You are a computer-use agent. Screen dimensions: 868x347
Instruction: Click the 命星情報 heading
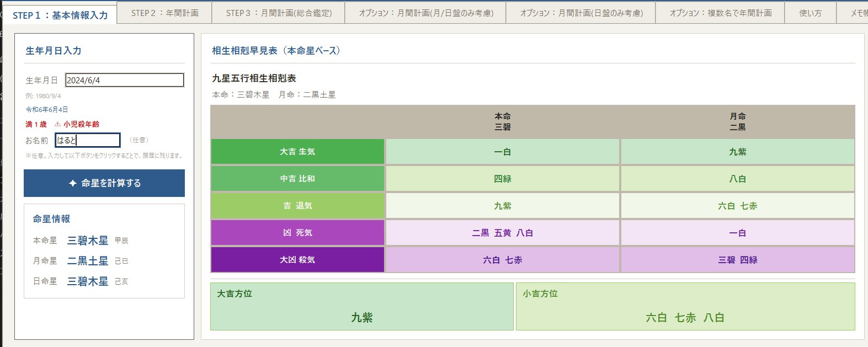[51, 219]
